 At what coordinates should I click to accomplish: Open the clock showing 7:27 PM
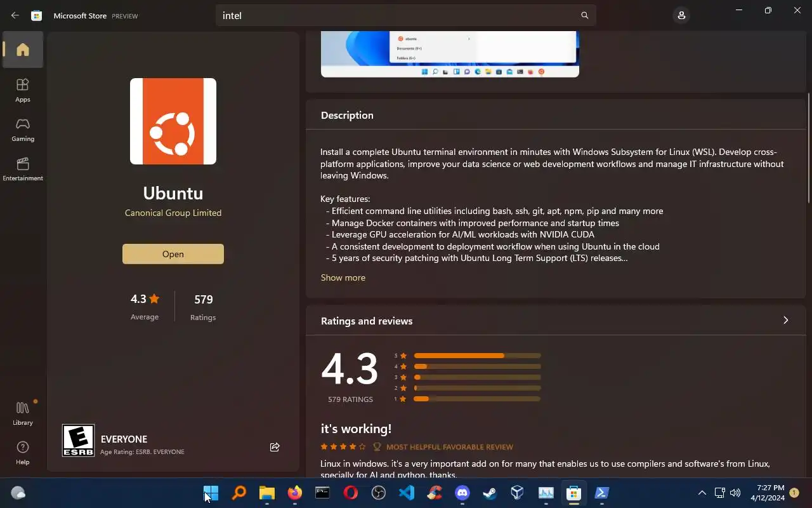768,493
